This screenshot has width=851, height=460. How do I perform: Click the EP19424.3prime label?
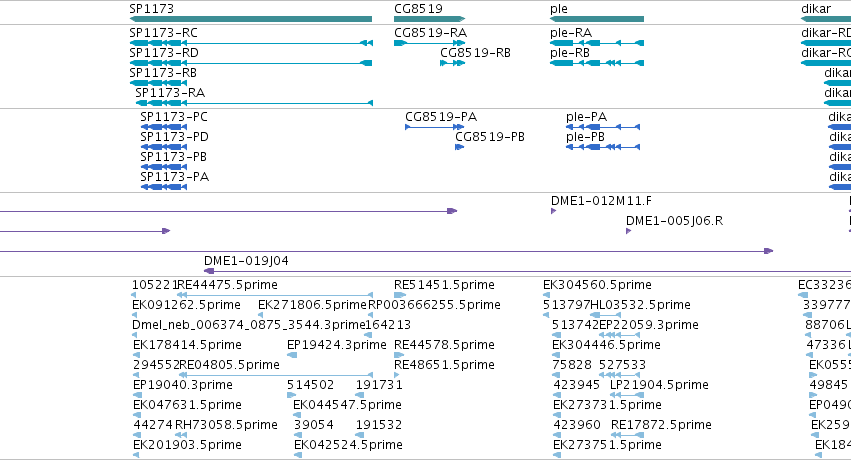coord(336,345)
